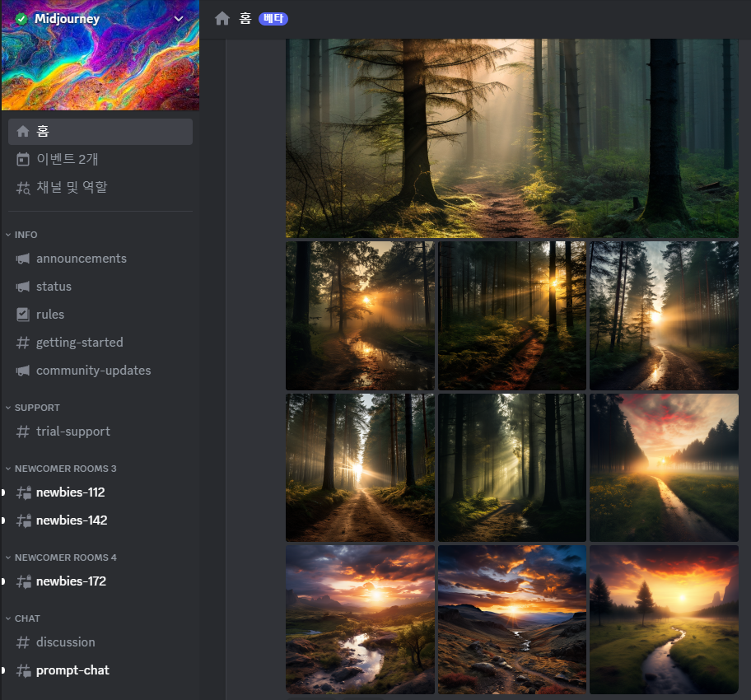Screen dimensions: 751x700
Task: Click the thread-hash icon beside newbies-142
Action: 23,520
